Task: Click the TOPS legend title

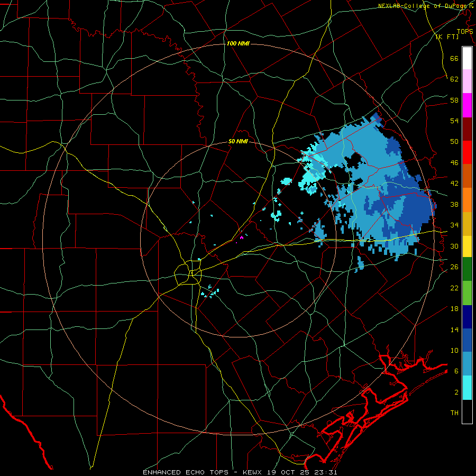Action: click(x=465, y=31)
